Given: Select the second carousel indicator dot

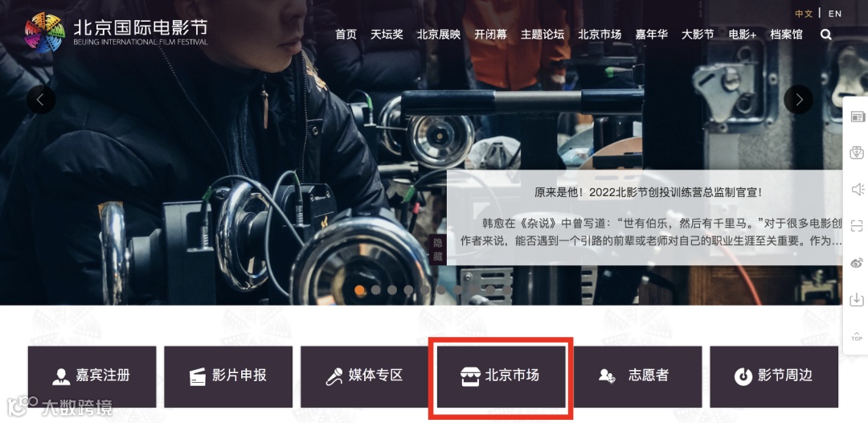Looking at the screenshot, I should (x=376, y=290).
